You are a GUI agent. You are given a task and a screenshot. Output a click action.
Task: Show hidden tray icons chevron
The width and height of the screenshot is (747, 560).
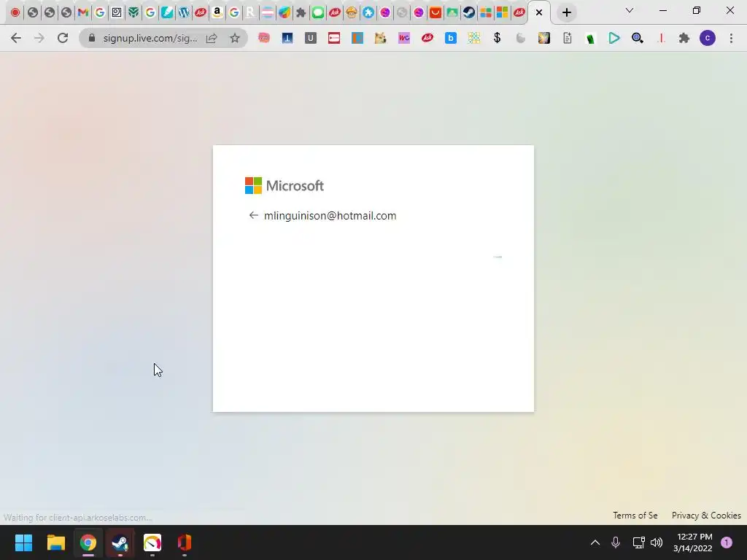tap(595, 542)
